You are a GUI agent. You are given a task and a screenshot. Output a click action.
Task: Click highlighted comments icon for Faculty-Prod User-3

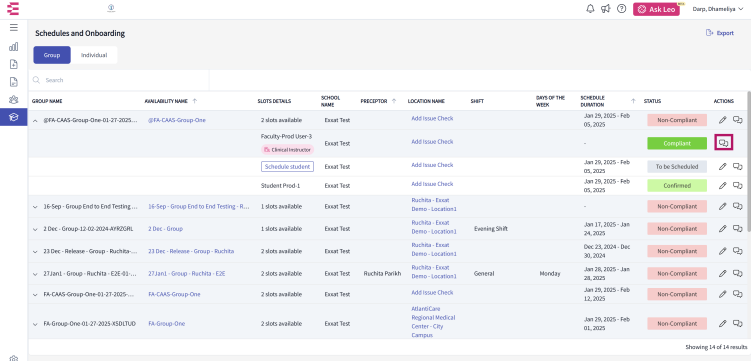click(724, 143)
